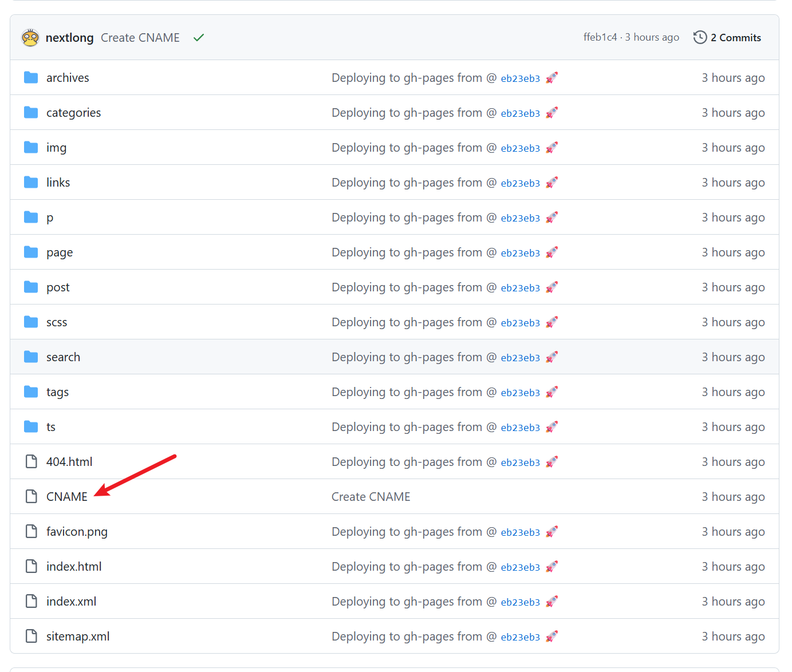Open the green commit status checkmark
792x672 pixels.
click(199, 38)
